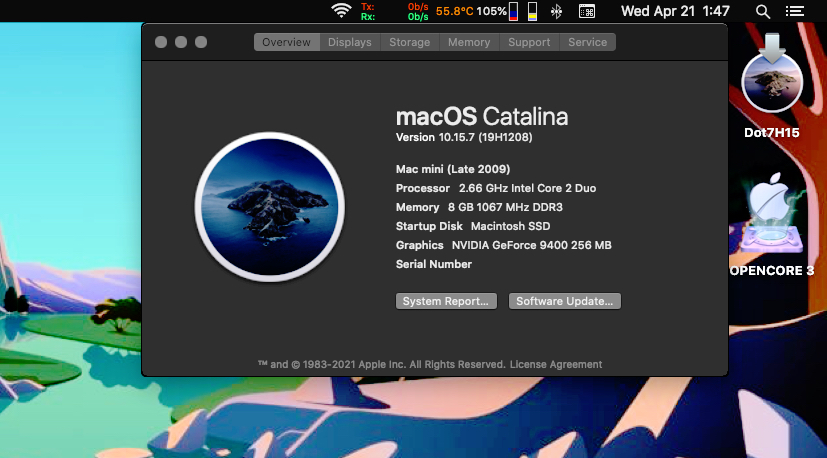Click the Mac mini (Late 2009) text
This screenshot has height=458, width=827.
pos(453,169)
